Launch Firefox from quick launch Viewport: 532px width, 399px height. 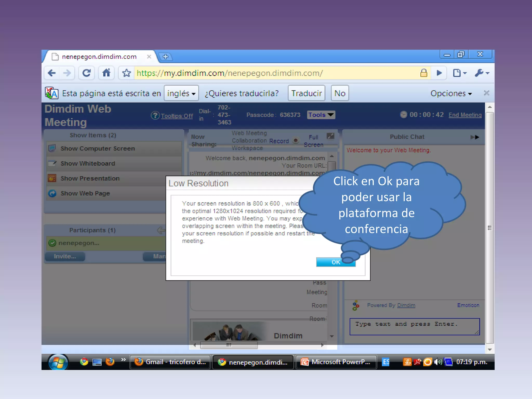[110, 362]
